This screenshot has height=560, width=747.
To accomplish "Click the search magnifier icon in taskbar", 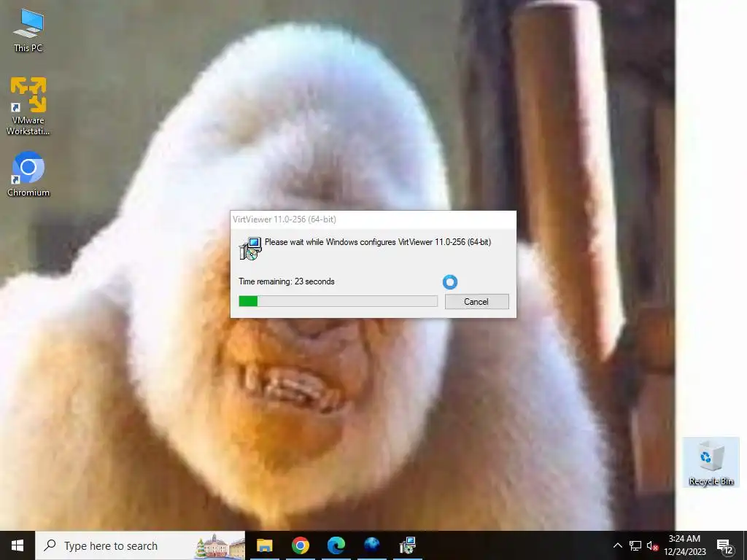I will pos(50,545).
